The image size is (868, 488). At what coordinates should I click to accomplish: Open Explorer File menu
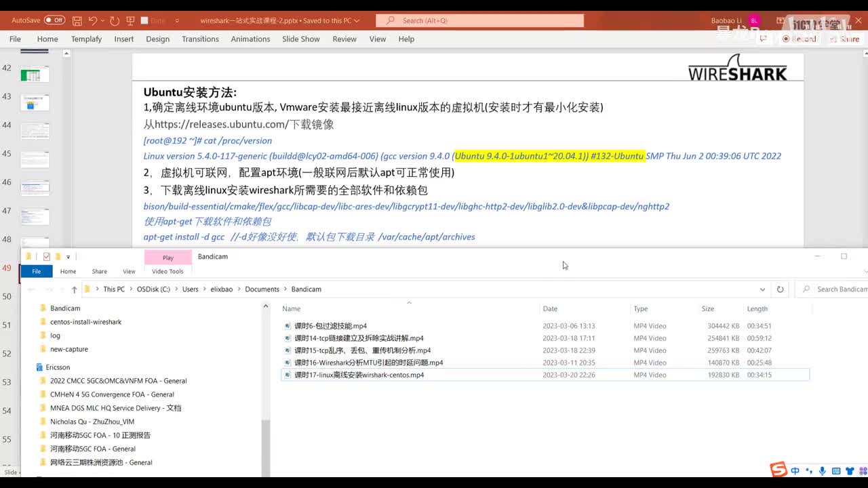coord(37,271)
